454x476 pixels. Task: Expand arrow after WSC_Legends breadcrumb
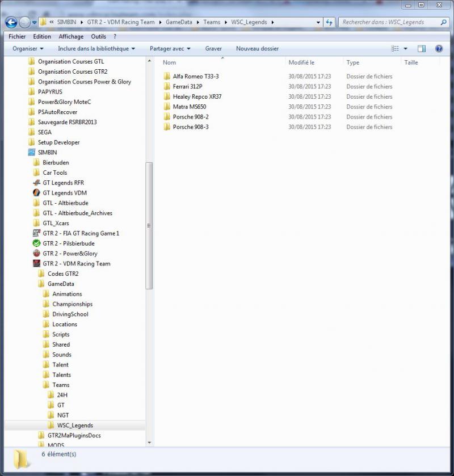point(273,23)
